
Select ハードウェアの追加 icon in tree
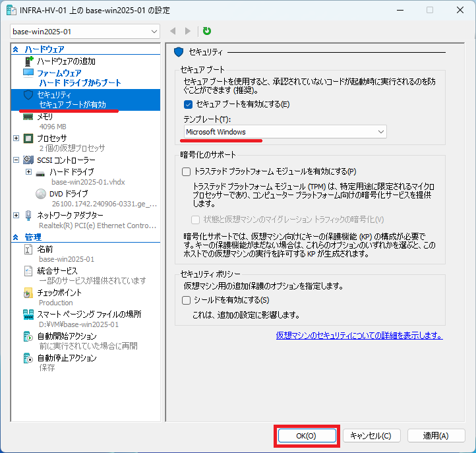click(x=28, y=61)
